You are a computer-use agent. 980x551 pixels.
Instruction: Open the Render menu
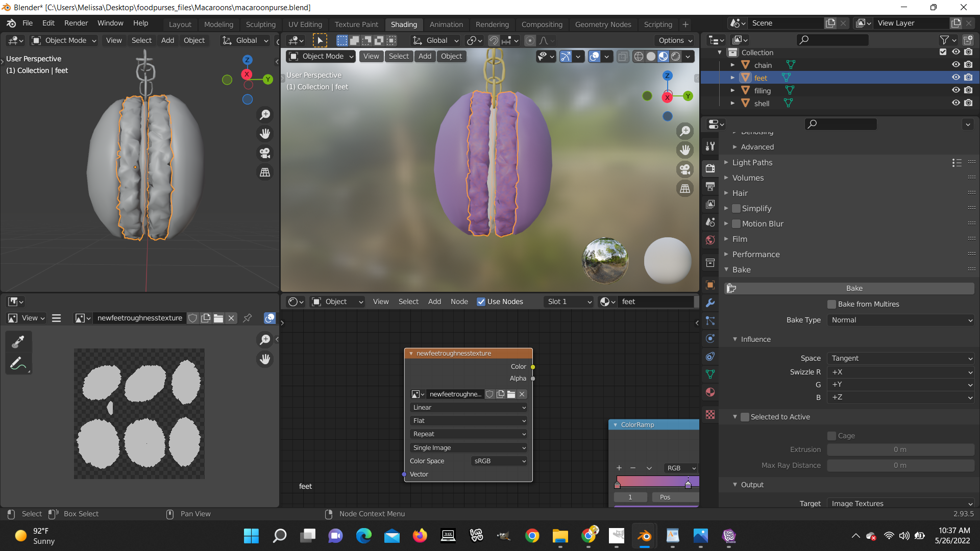tap(76, 23)
